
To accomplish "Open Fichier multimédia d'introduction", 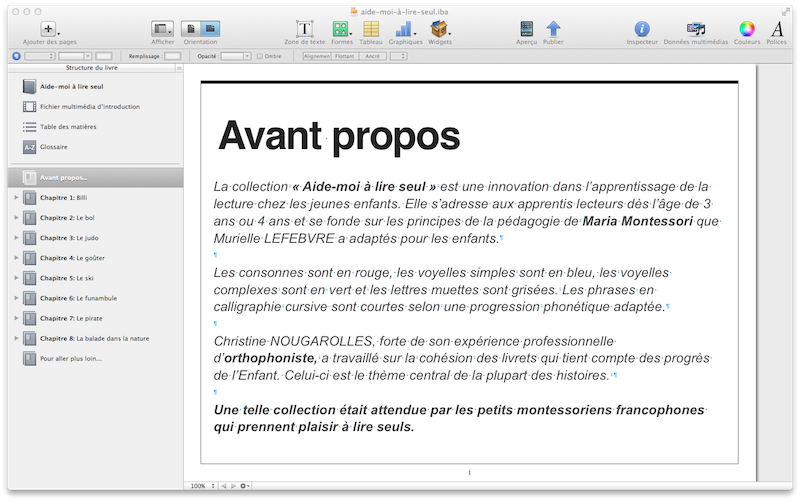I will [x=90, y=107].
